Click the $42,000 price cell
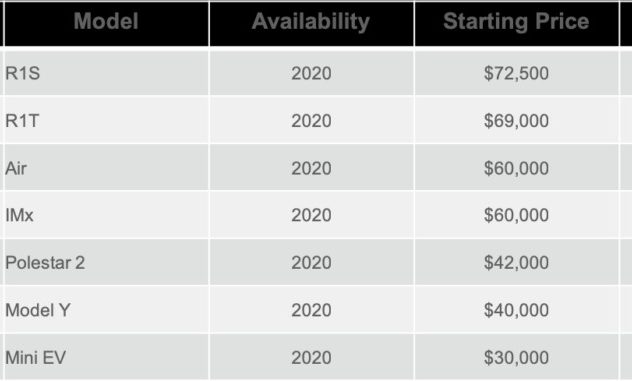This screenshot has width=632, height=381. point(516,262)
